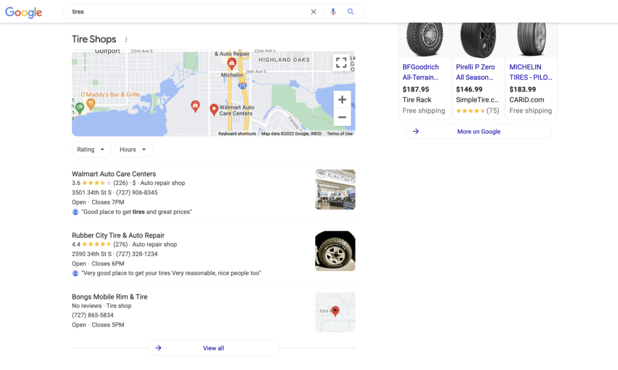
Task: Open Rubber City Tire & Auto Repair listing
Action: click(118, 235)
